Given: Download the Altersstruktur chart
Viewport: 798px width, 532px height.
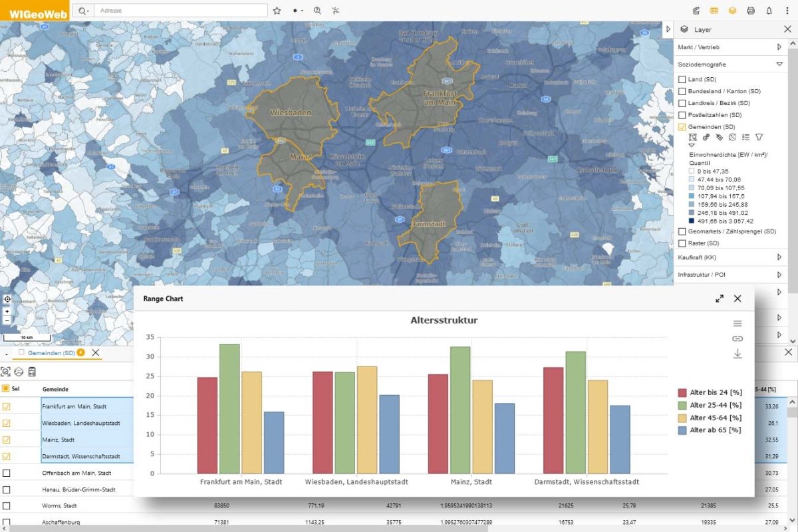Looking at the screenshot, I should (x=737, y=354).
